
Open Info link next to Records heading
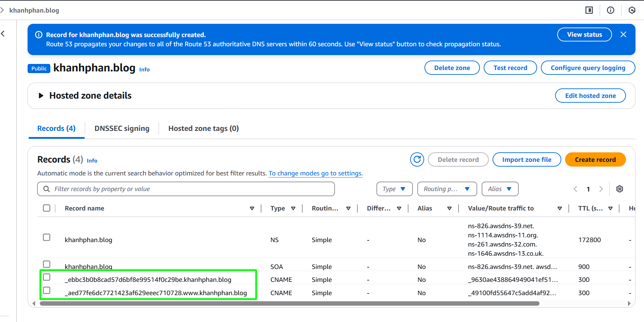click(x=92, y=160)
